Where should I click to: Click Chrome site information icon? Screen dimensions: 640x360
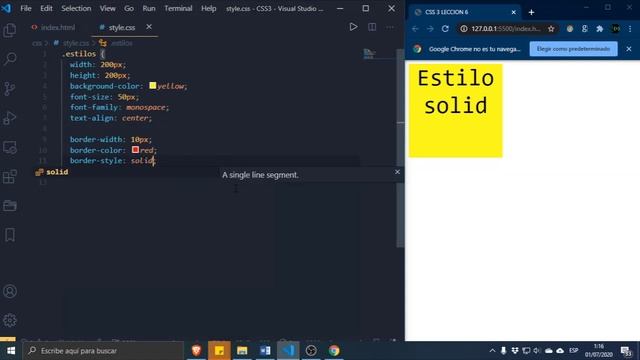(x=464, y=29)
